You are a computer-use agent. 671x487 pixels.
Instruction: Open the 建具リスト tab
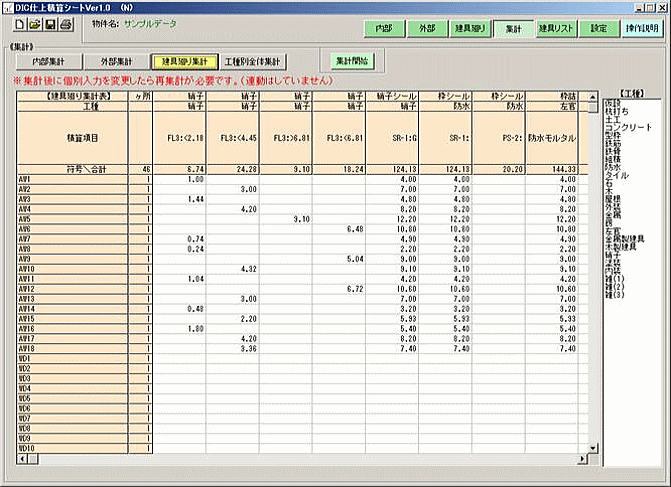555,29
